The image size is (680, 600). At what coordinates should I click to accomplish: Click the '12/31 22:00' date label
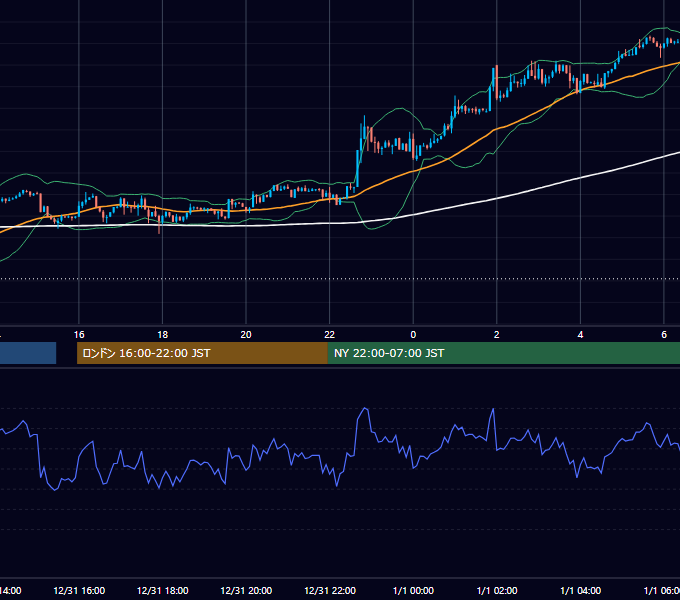tap(330, 590)
